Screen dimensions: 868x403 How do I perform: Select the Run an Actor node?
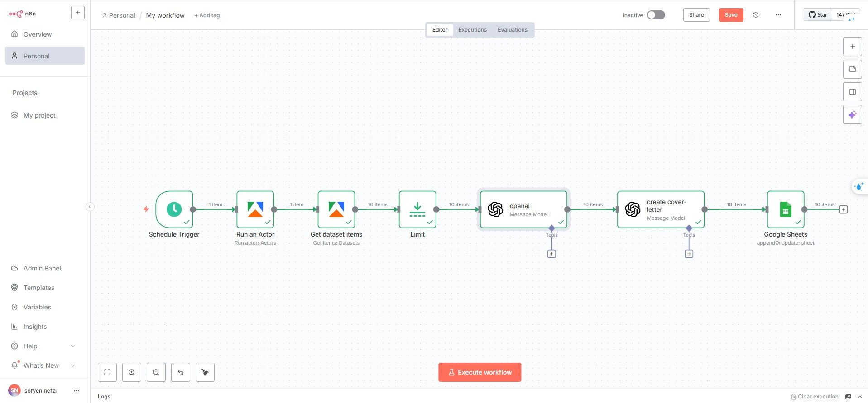255,209
